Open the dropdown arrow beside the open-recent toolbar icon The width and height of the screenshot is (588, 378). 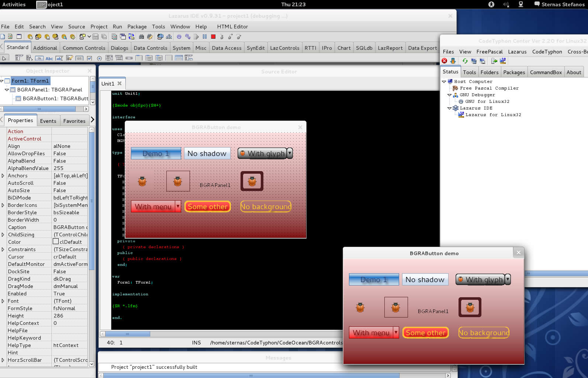pos(89,37)
